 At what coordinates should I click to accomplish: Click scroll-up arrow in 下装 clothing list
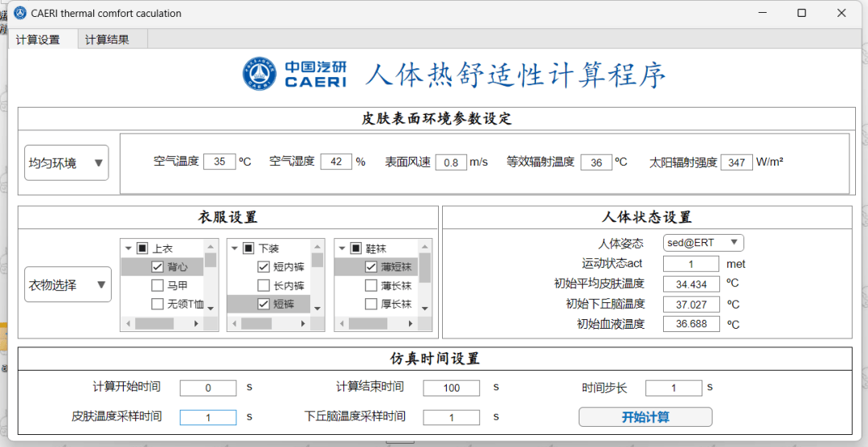point(317,248)
